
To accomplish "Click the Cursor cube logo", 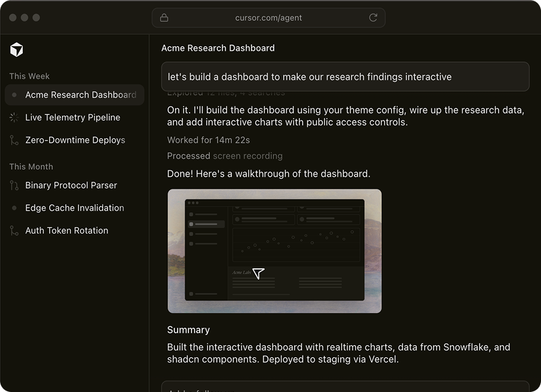I will coord(16,50).
